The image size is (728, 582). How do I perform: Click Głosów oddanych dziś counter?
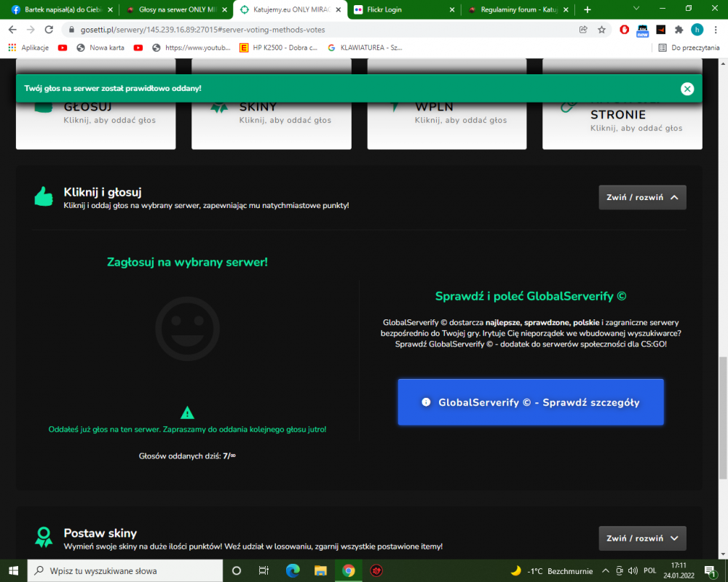(187, 455)
